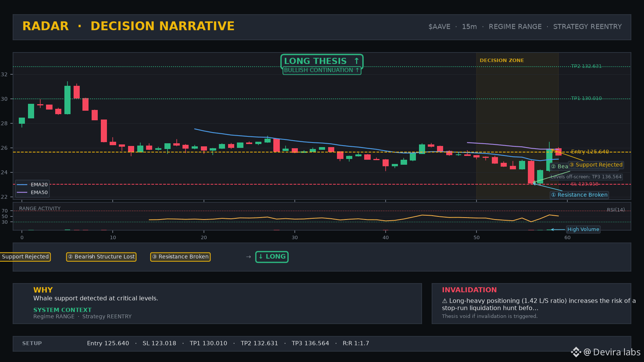Screen dimensions: 644x362
Task: Click the Support Rejected step chip
Action: pos(25,257)
